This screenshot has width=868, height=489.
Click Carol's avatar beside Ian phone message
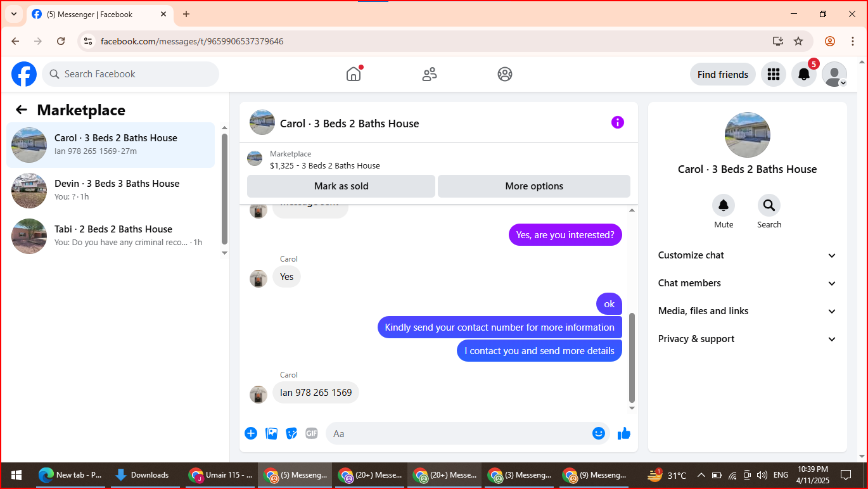[x=258, y=395]
